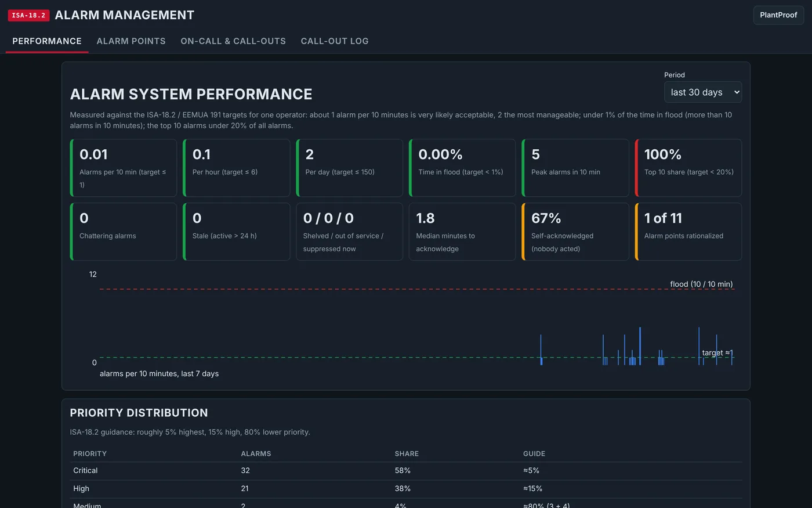Click the Alarm System Performance heading
812x508 pixels.
pos(191,94)
